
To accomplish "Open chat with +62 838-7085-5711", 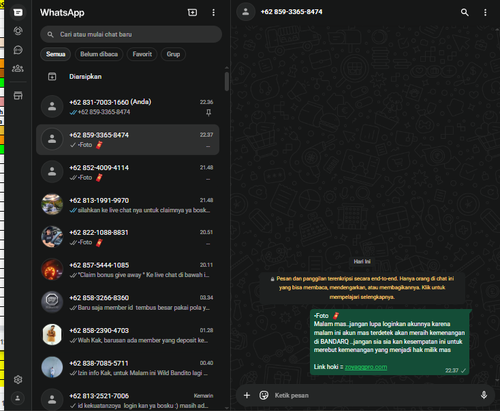I will [128, 368].
